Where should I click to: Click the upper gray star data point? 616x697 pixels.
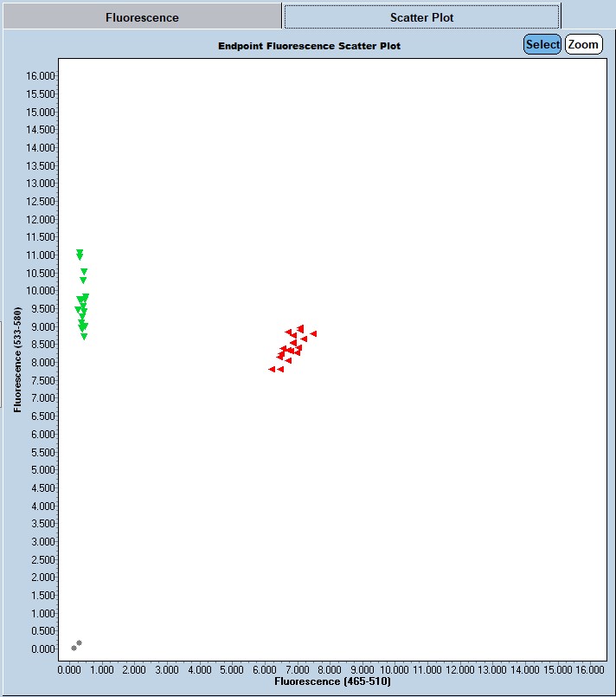[x=80, y=643]
